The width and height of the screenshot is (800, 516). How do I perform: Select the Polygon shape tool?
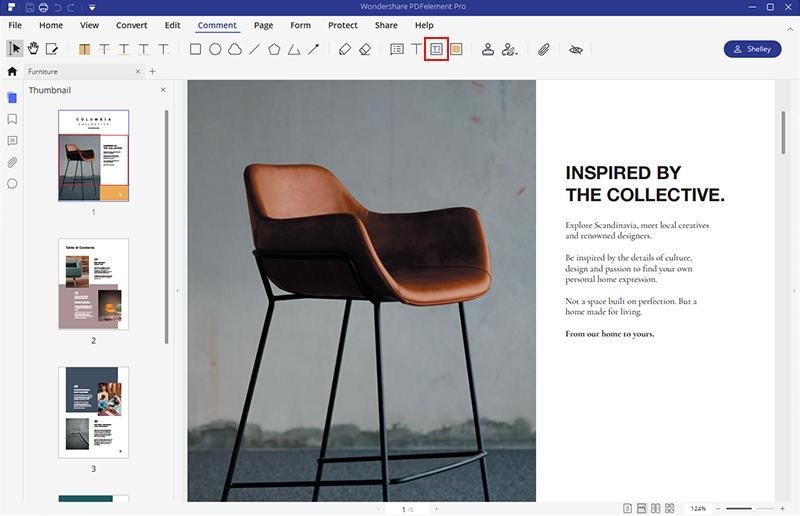click(x=274, y=49)
